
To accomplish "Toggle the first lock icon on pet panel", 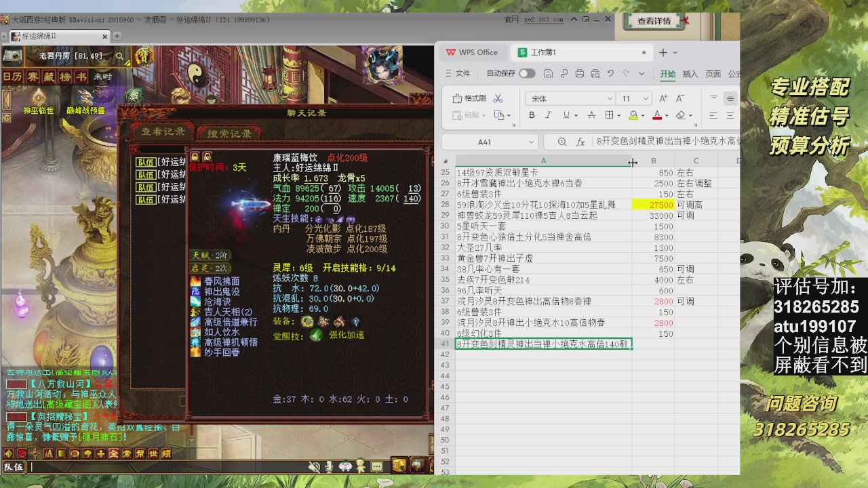I will click(195, 157).
